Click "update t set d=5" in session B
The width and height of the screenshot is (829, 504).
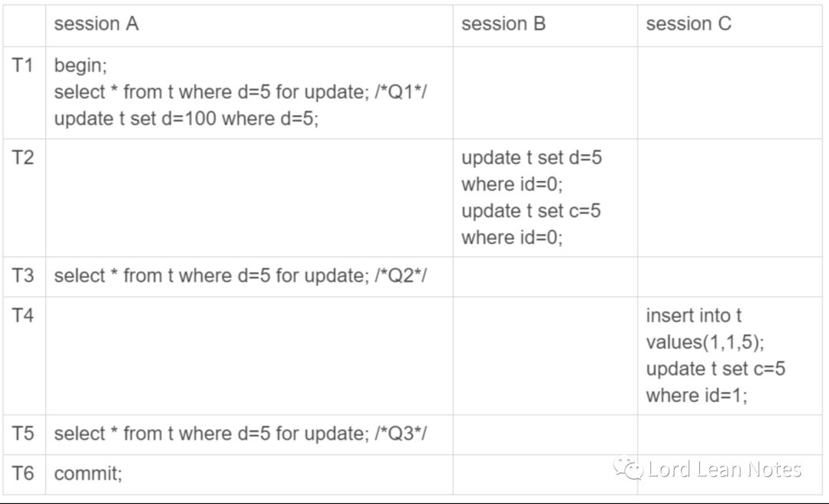531,158
